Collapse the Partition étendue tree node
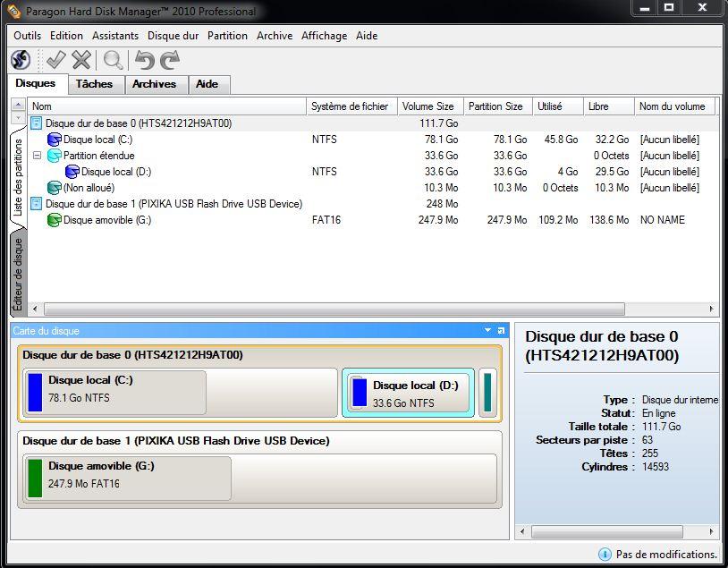728x568 pixels. click(x=38, y=156)
